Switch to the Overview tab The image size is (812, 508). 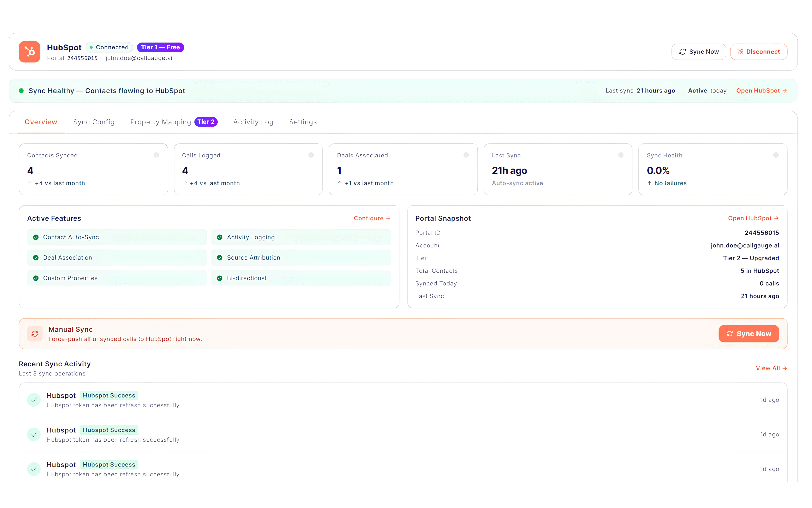41,122
